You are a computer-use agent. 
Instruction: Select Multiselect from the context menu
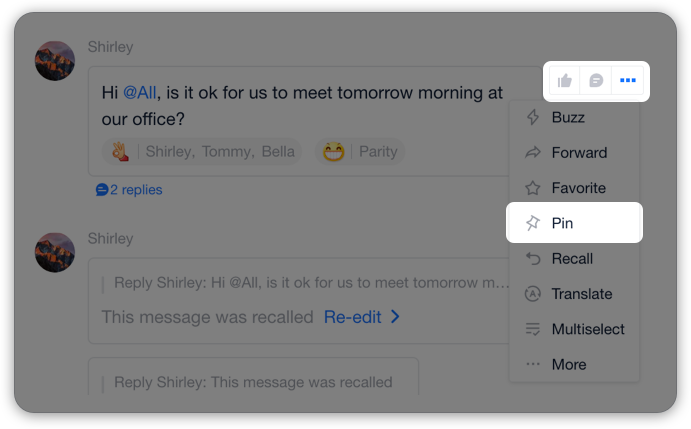(x=574, y=329)
